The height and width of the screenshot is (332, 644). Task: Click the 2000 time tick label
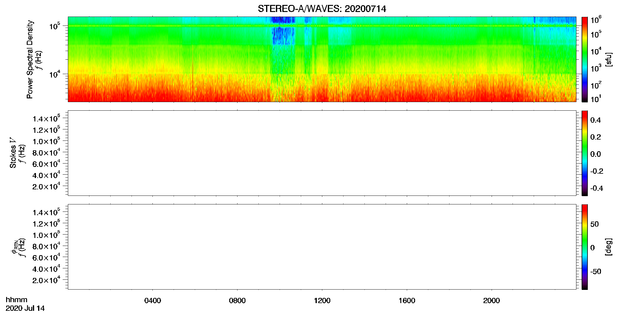pos(491,301)
